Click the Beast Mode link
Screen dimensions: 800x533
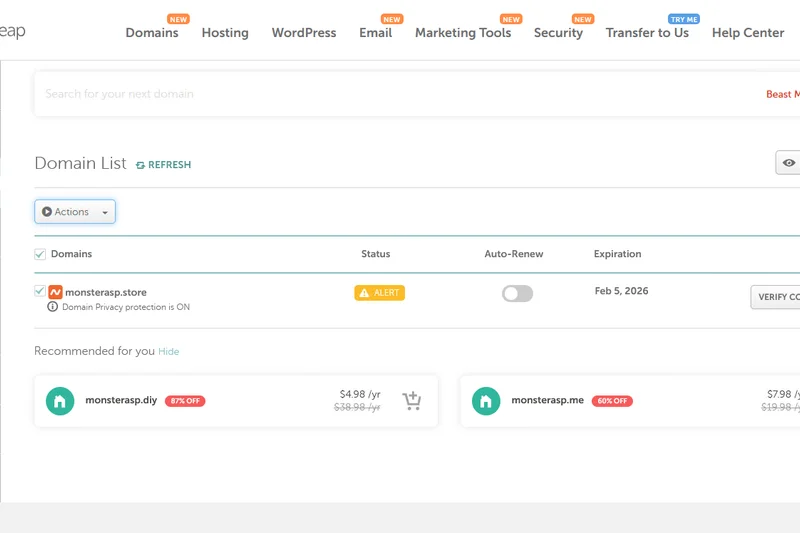click(783, 94)
